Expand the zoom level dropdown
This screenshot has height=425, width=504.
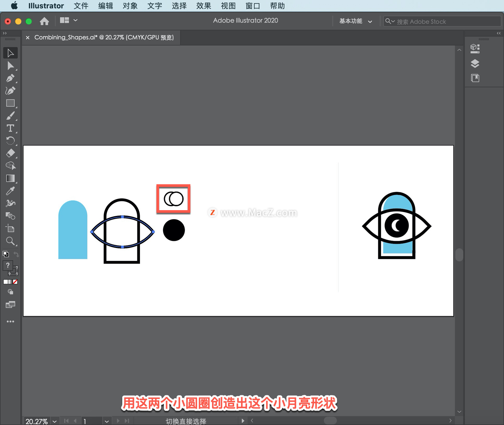click(55, 421)
